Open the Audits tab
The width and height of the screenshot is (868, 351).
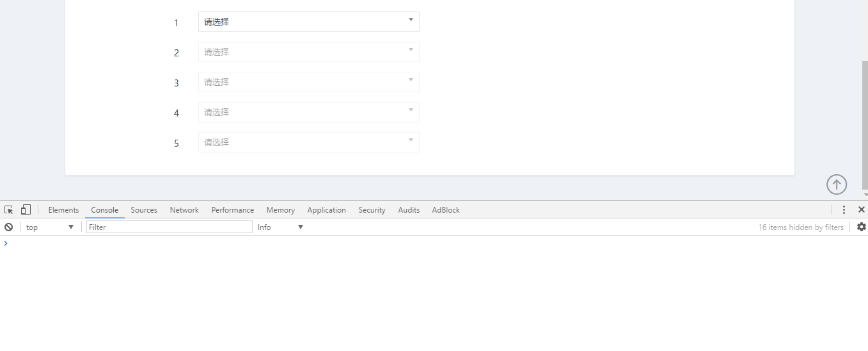[409, 209]
